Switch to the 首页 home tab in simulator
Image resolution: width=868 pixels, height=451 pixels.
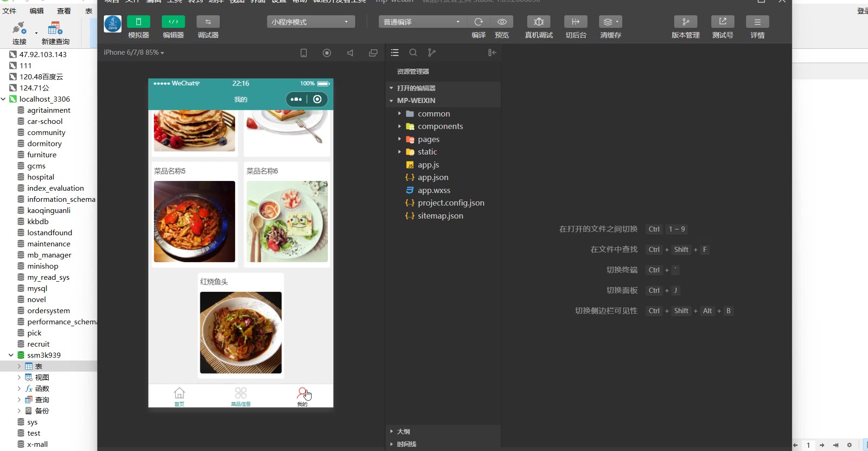[x=179, y=397]
